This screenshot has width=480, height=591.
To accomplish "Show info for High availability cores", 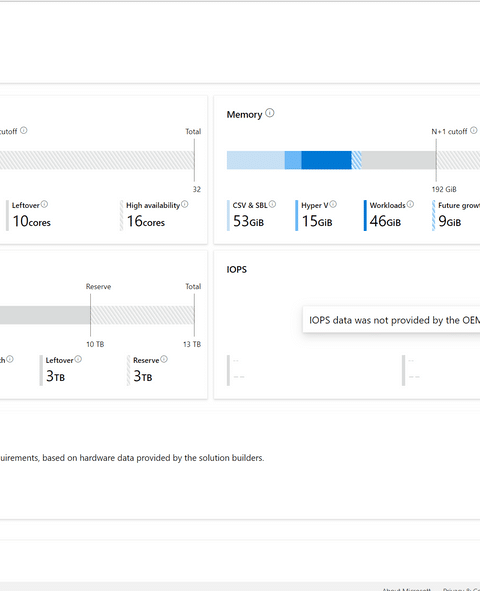I will 185,204.
